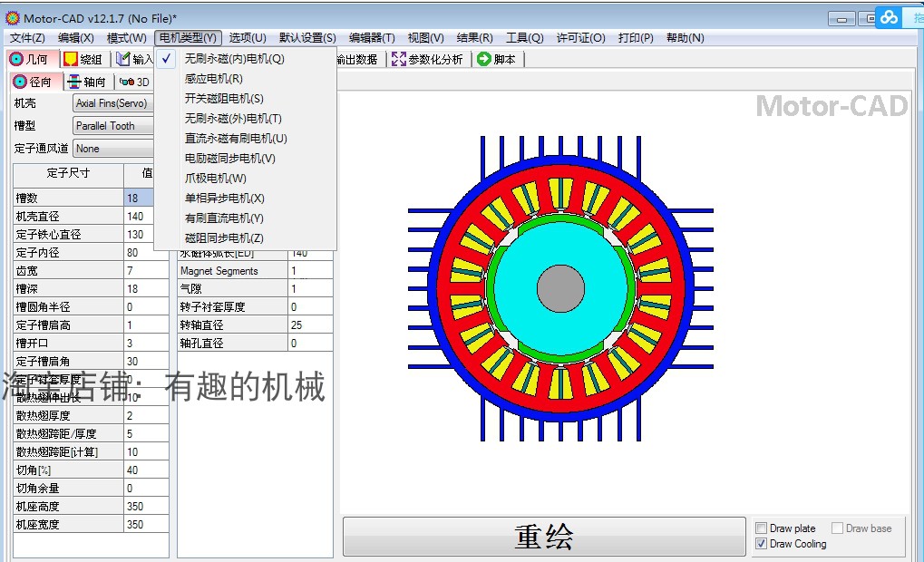The height and width of the screenshot is (562, 924).
Task: Edit the 槽数 value 18
Action: [139, 198]
